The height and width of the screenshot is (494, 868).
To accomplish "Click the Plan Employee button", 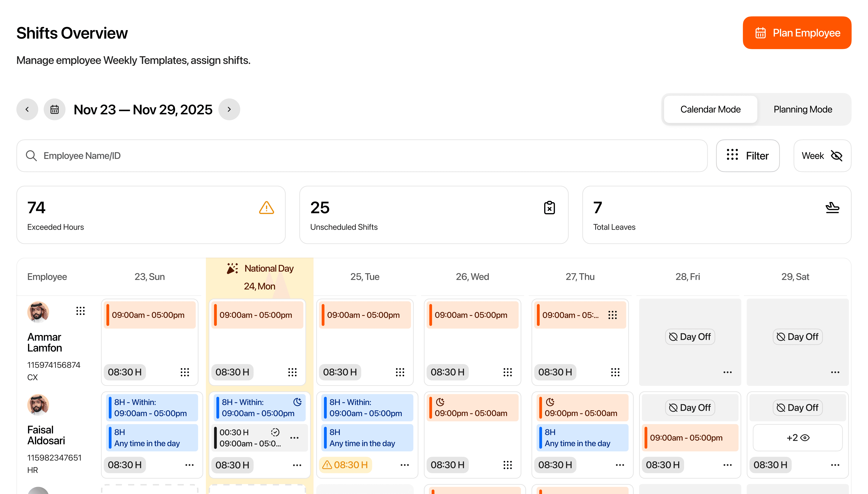I will click(x=797, y=33).
